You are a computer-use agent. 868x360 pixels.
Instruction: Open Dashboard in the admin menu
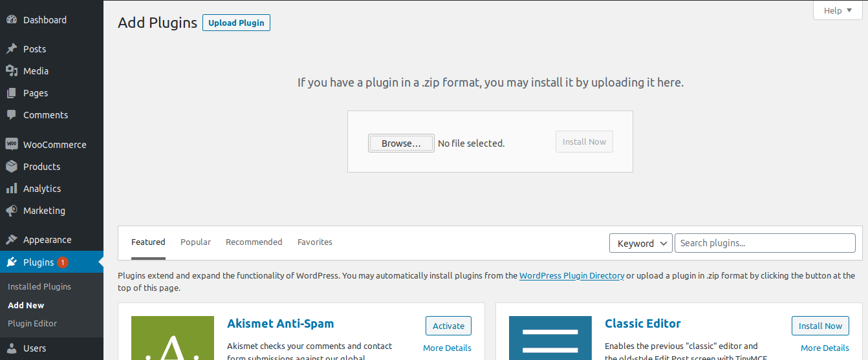pyautogui.click(x=52, y=20)
